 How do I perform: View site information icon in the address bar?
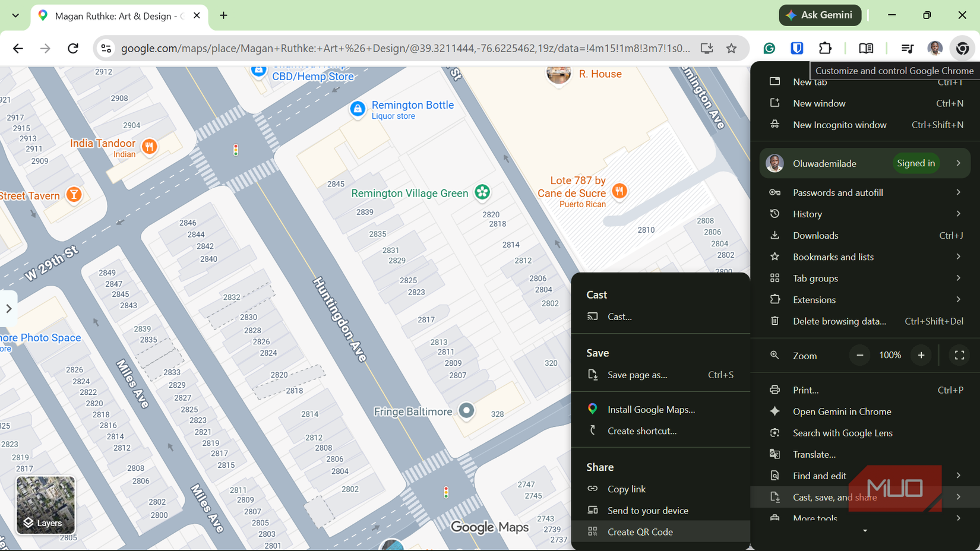click(x=106, y=48)
